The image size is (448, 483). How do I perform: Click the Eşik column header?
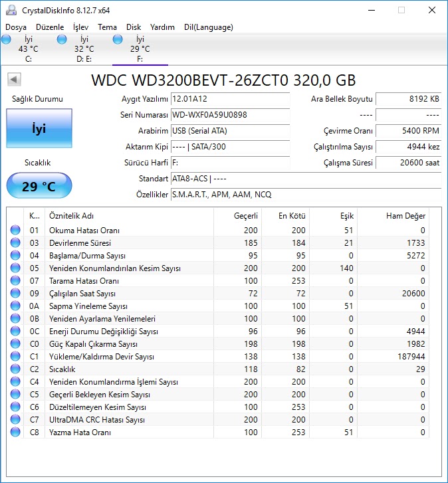pyautogui.click(x=334, y=216)
